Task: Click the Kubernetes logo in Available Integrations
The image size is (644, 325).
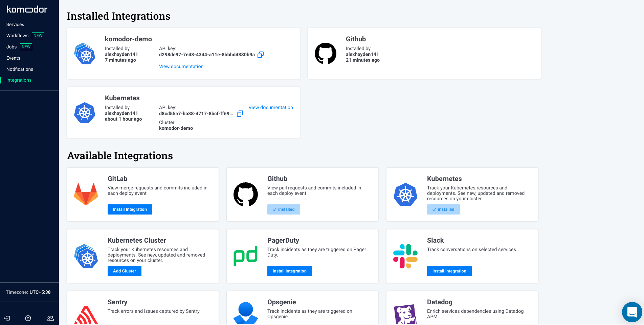Action: click(x=405, y=195)
